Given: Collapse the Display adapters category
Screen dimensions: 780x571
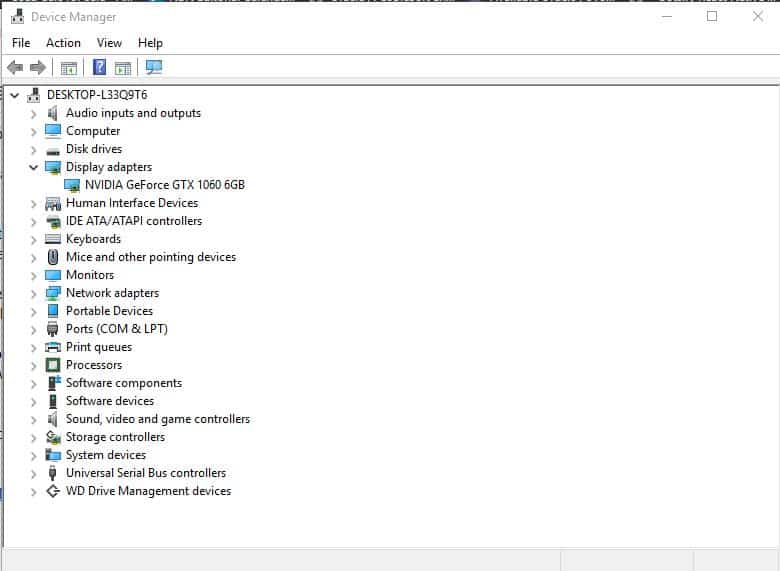Looking at the screenshot, I should point(33,167).
